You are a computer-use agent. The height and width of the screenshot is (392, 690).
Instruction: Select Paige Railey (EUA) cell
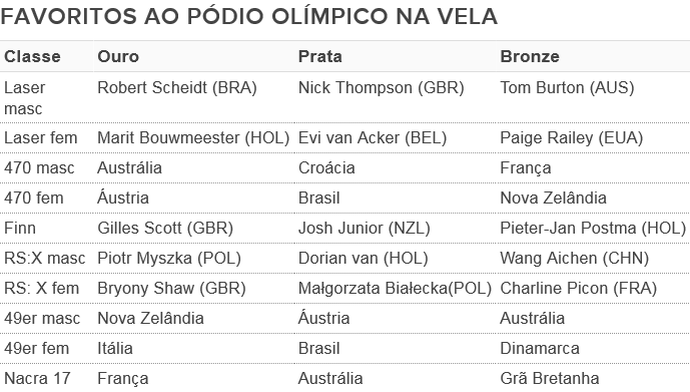[x=571, y=138]
